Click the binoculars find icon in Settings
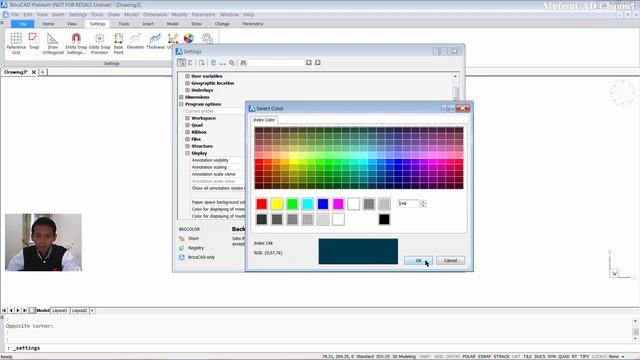This screenshot has height=360, width=640. point(243,62)
